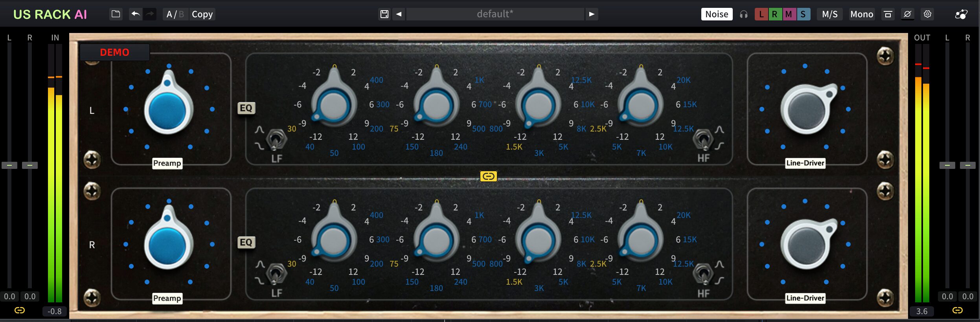Solo the M channel
The image size is (980, 322).
tap(789, 14)
